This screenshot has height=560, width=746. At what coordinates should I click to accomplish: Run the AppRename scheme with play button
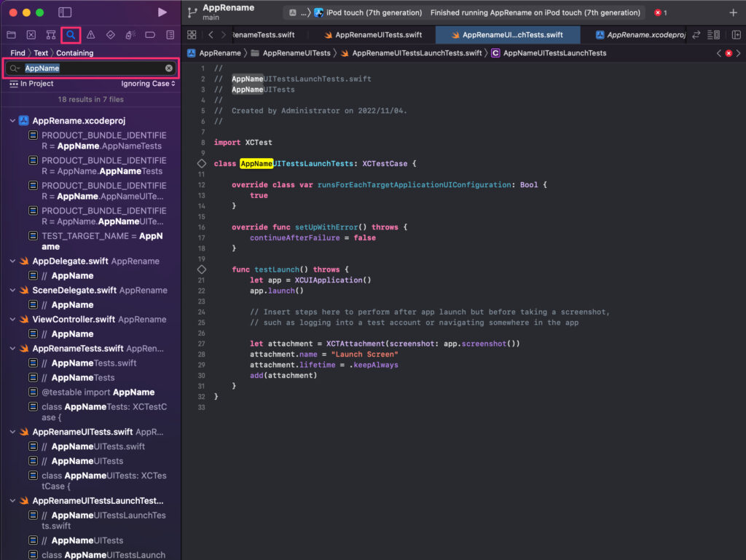(162, 12)
